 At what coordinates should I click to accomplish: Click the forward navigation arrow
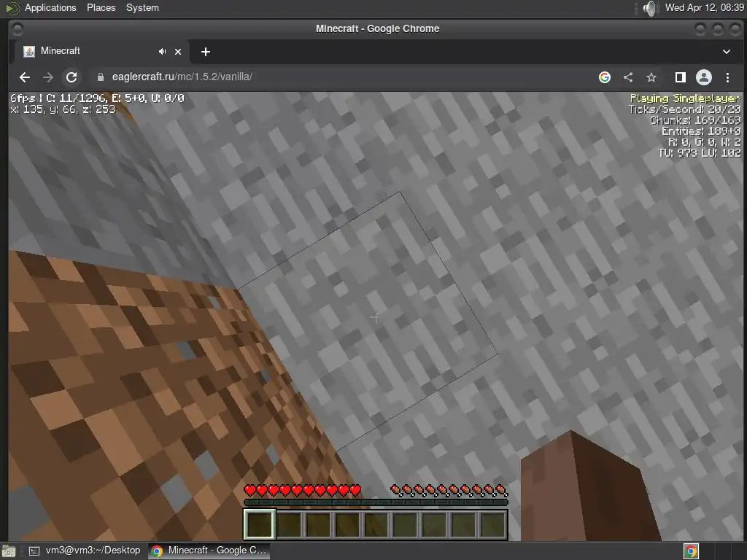coord(48,77)
